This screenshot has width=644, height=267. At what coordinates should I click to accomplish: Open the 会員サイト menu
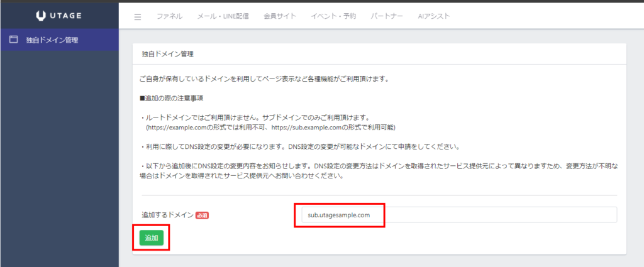pyautogui.click(x=280, y=16)
